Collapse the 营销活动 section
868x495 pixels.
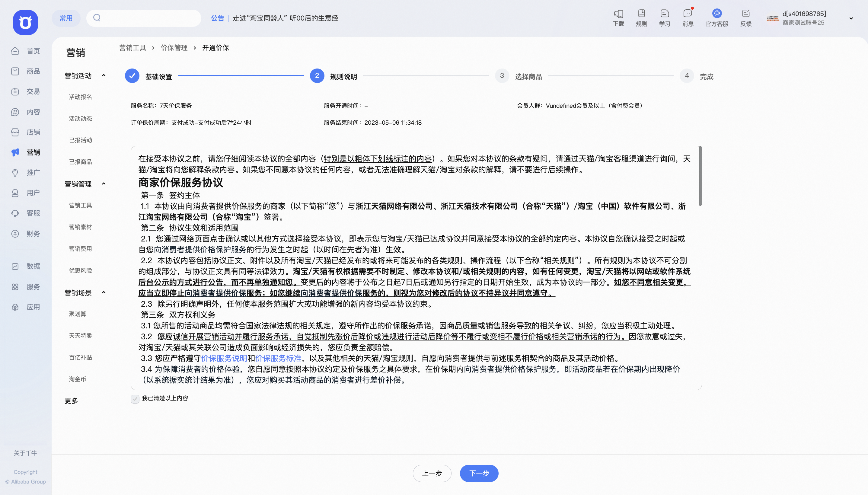(x=104, y=75)
